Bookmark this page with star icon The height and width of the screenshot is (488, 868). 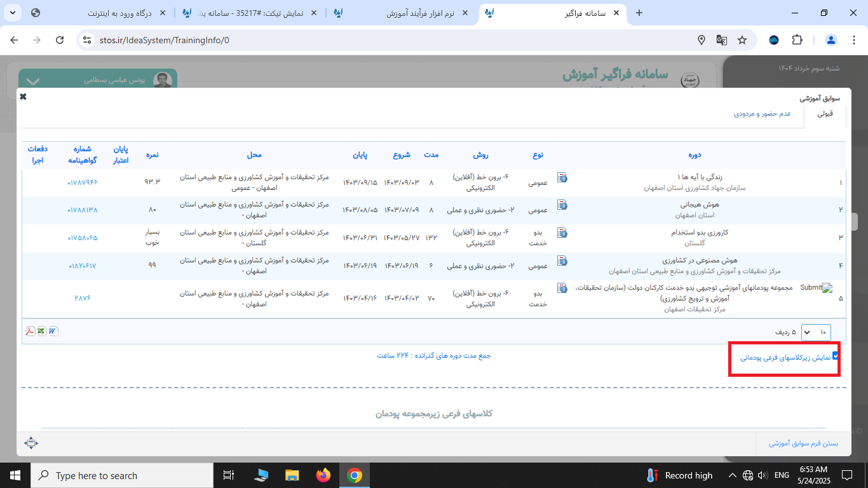pyautogui.click(x=742, y=40)
